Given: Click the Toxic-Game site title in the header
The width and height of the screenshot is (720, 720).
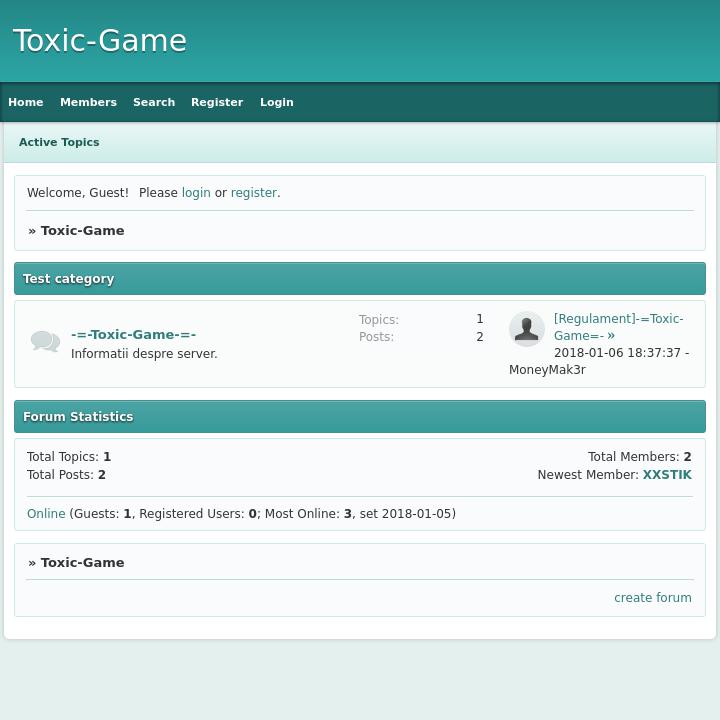Looking at the screenshot, I should 100,41.
